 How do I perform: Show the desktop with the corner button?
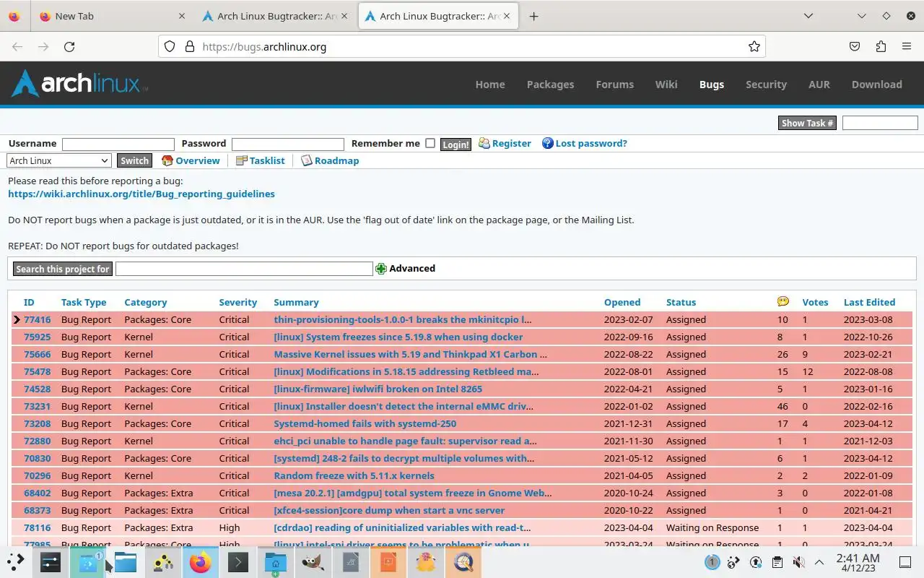pyautogui.click(x=905, y=562)
